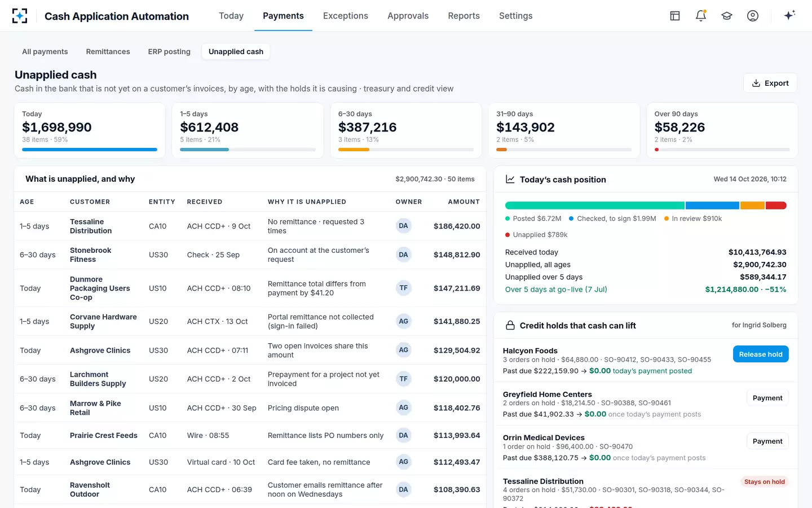Sort by the AGE column header

pyautogui.click(x=27, y=202)
